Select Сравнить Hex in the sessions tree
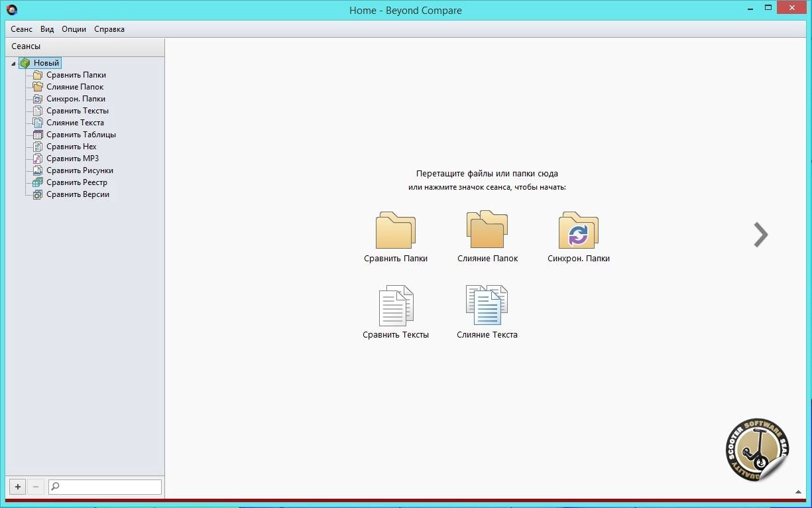 click(x=72, y=147)
